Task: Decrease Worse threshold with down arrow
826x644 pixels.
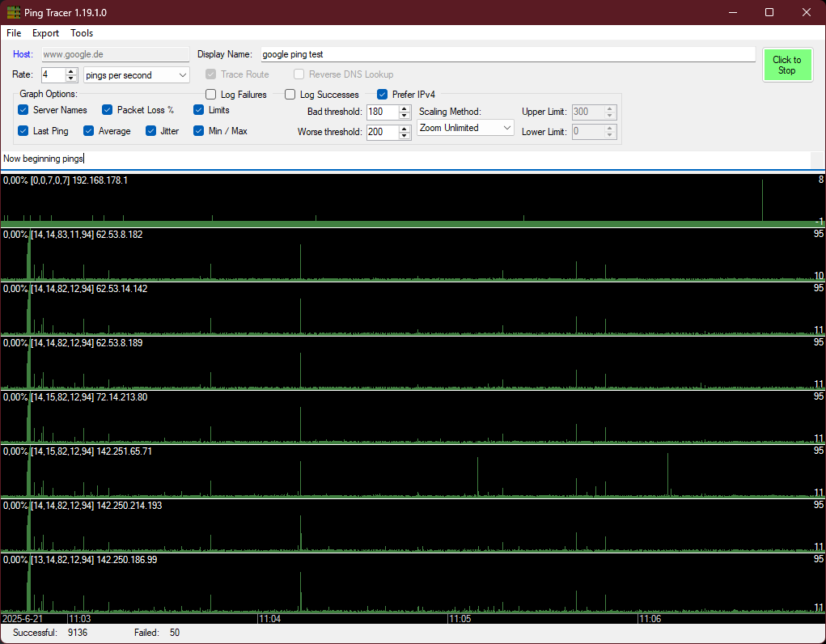Action: 404,135
